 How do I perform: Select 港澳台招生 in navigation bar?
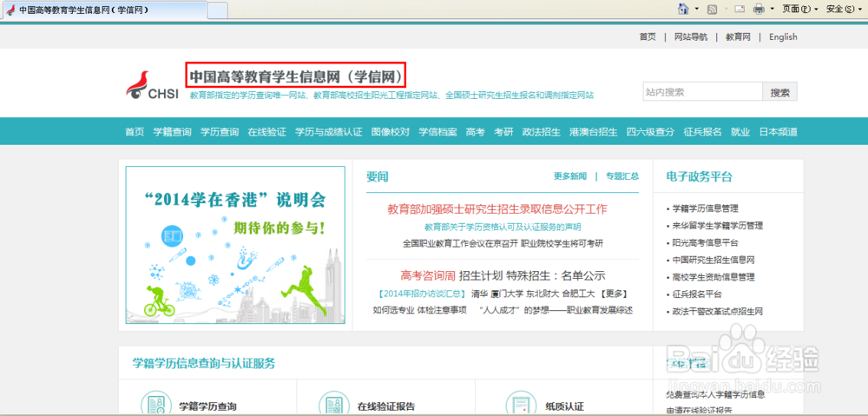point(594,132)
